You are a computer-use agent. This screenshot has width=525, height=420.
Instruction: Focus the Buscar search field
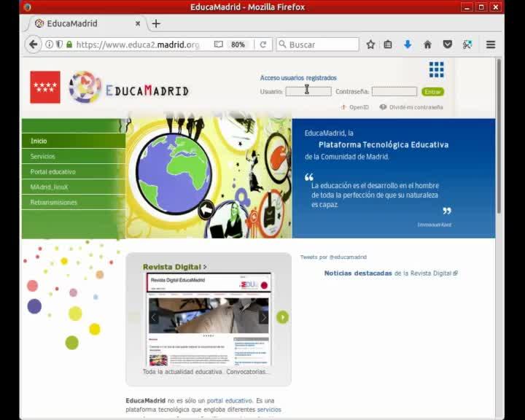point(317,44)
